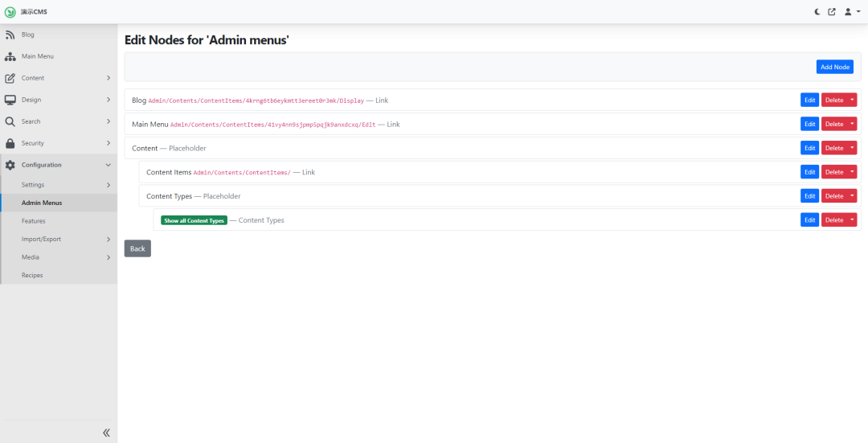The image size is (868, 443).
Task: Expand the Search sidebar chevron
Action: 108,121
